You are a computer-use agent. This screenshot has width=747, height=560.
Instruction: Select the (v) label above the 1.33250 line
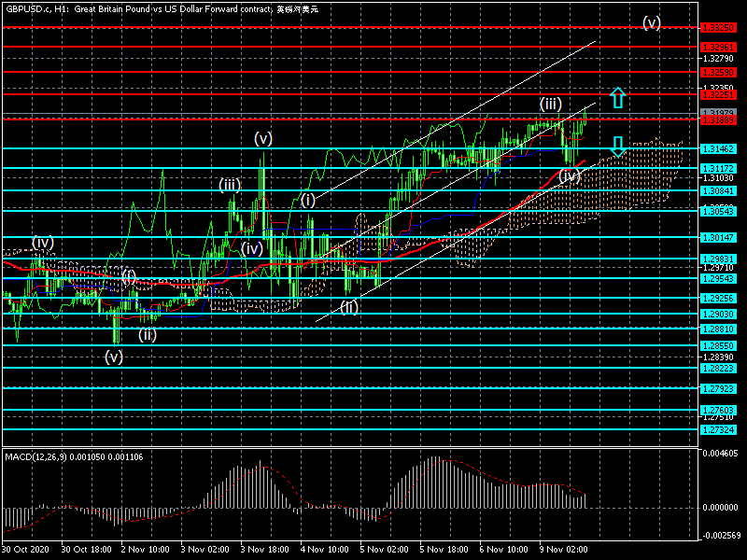pyautogui.click(x=652, y=22)
